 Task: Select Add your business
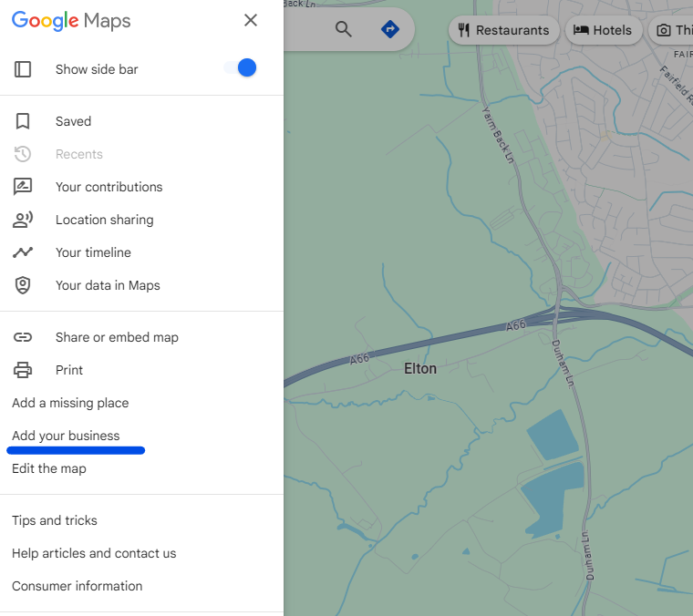[x=66, y=436]
